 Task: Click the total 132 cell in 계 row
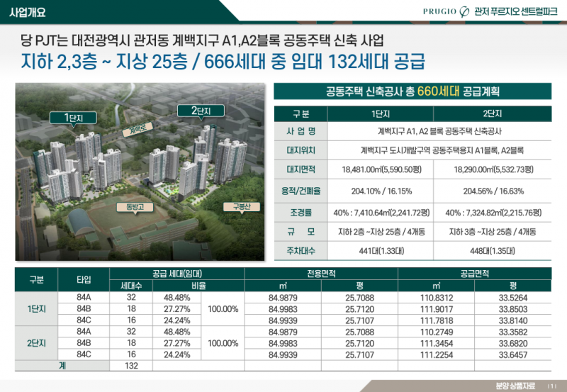coord(131,365)
